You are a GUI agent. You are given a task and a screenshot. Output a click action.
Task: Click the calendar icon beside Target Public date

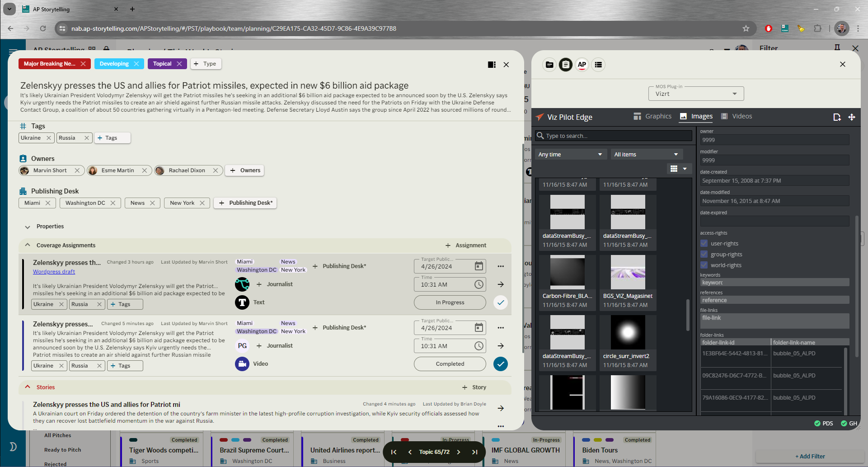[x=479, y=266]
